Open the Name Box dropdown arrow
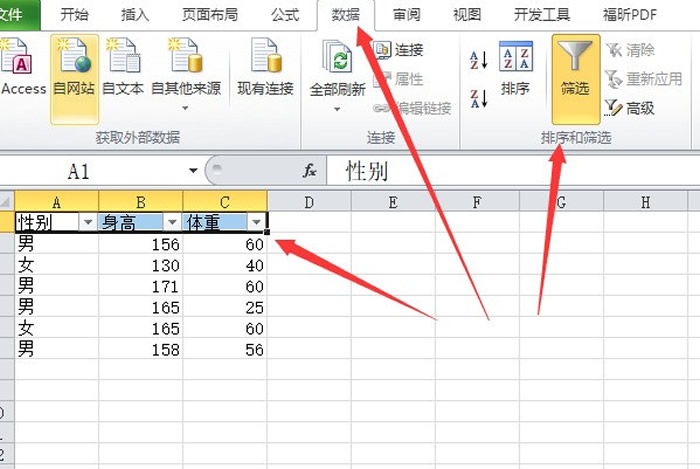This screenshot has height=469, width=700. coord(193,170)
